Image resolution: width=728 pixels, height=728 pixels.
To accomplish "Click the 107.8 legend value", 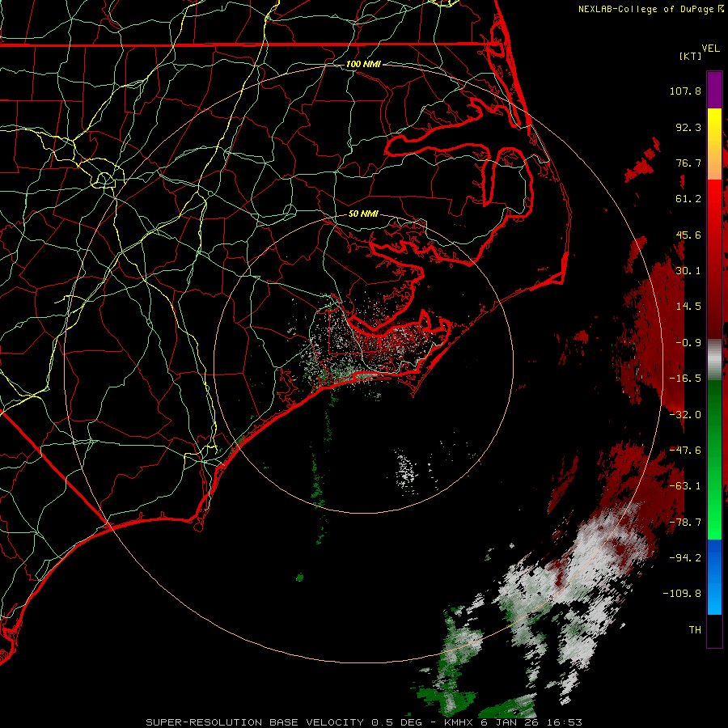I will pos(685,91).
